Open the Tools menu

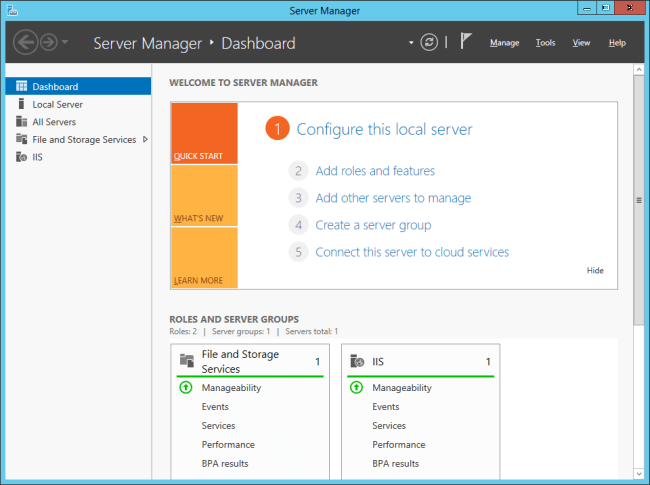coord(545,43)
